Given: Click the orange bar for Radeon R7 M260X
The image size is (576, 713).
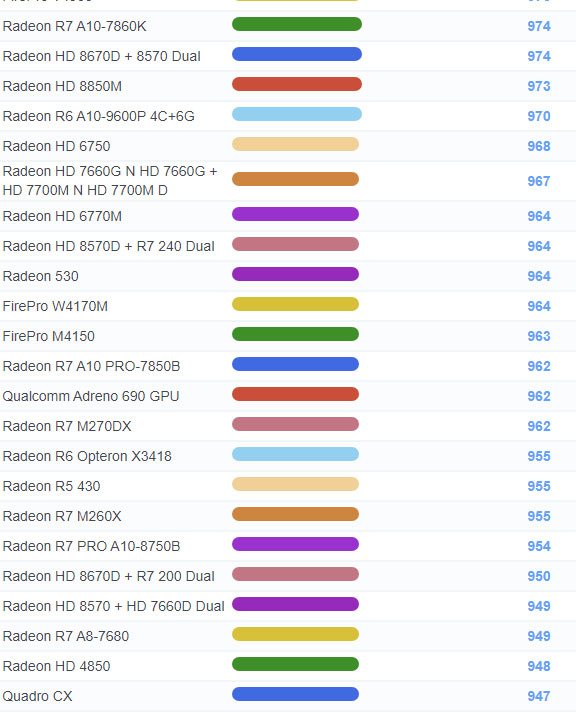Looking at the screenshot, I should [296, 514].
